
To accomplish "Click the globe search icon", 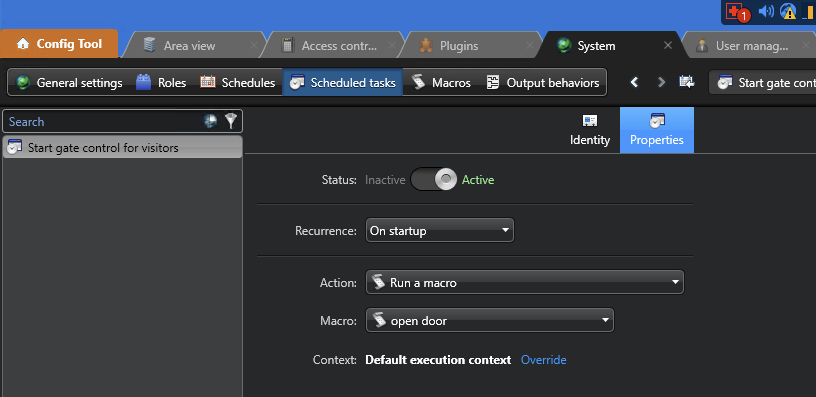I will (211, 121).
